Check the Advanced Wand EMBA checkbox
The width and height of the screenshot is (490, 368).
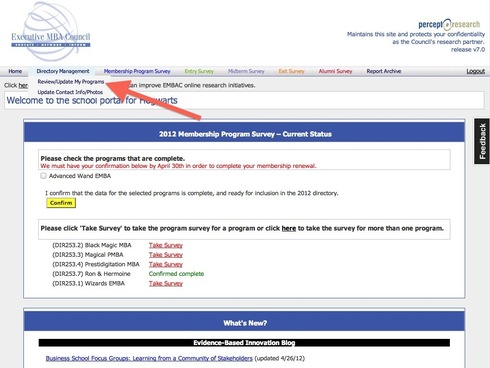coord(43,176)
